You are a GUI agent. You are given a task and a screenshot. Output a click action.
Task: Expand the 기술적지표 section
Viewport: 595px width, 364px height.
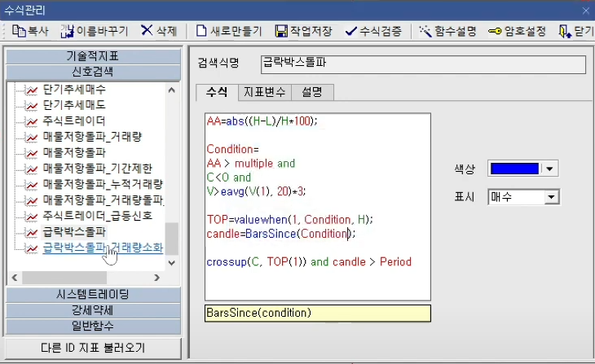point(92,56)
